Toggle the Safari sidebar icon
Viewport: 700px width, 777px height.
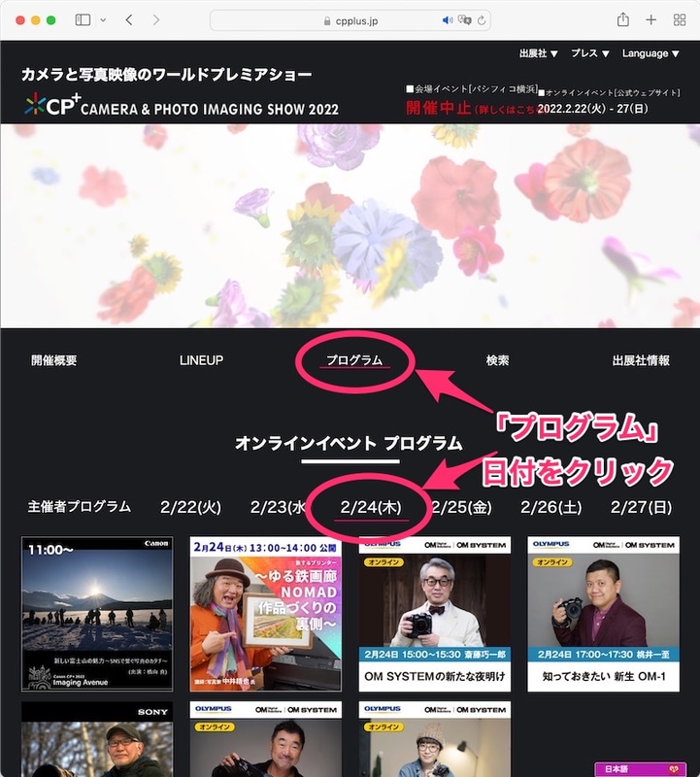pos(83,19)
